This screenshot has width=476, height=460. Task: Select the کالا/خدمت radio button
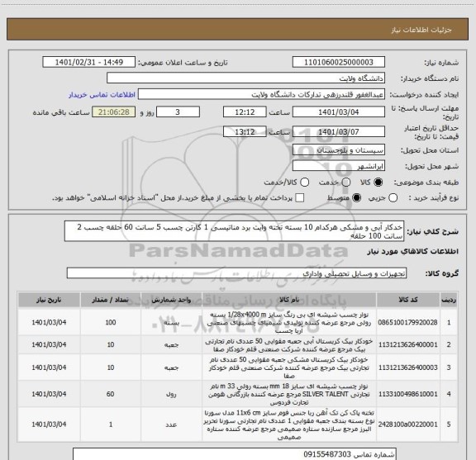tap(304, 183)
